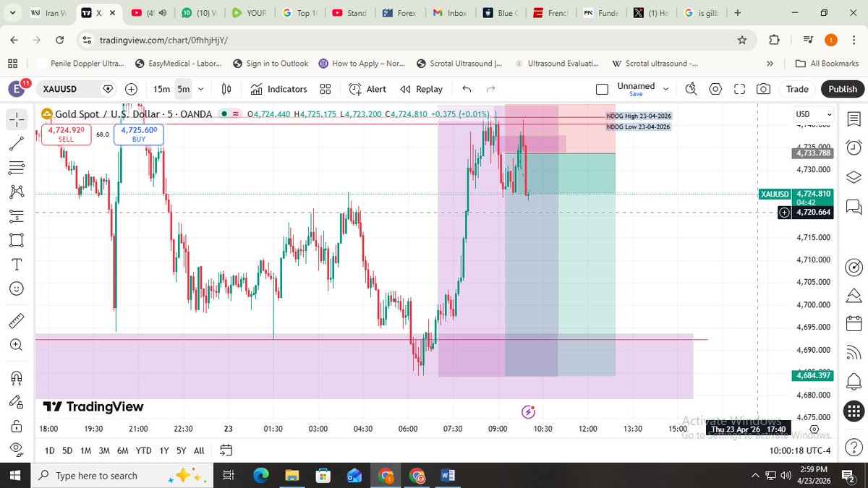
Task: Set All date range
Action: (x=199, y=450)
